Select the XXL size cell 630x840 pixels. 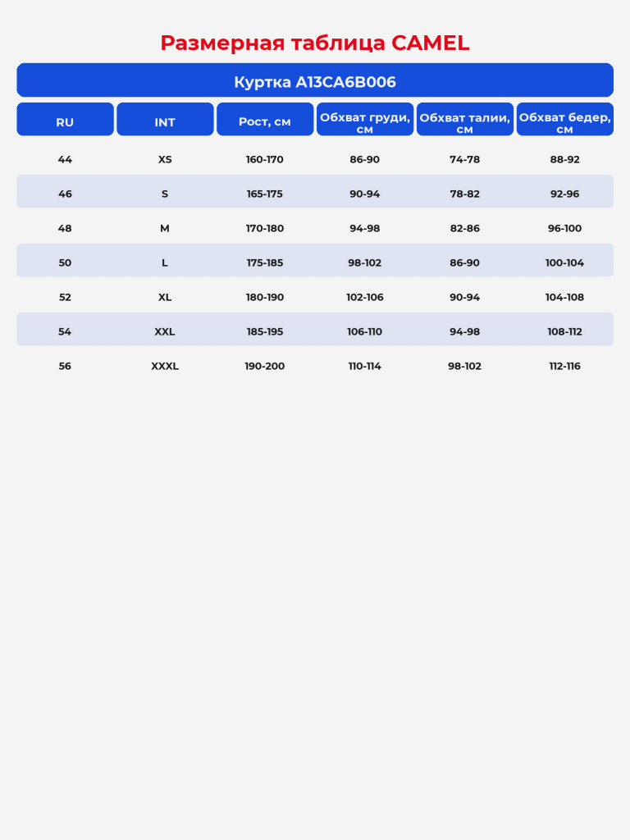[x=165, y=331]
